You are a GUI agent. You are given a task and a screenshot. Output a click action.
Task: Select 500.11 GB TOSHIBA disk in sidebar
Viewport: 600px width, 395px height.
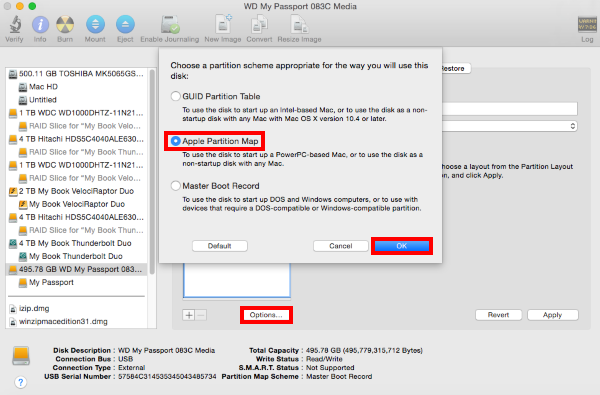pos(77,73)
